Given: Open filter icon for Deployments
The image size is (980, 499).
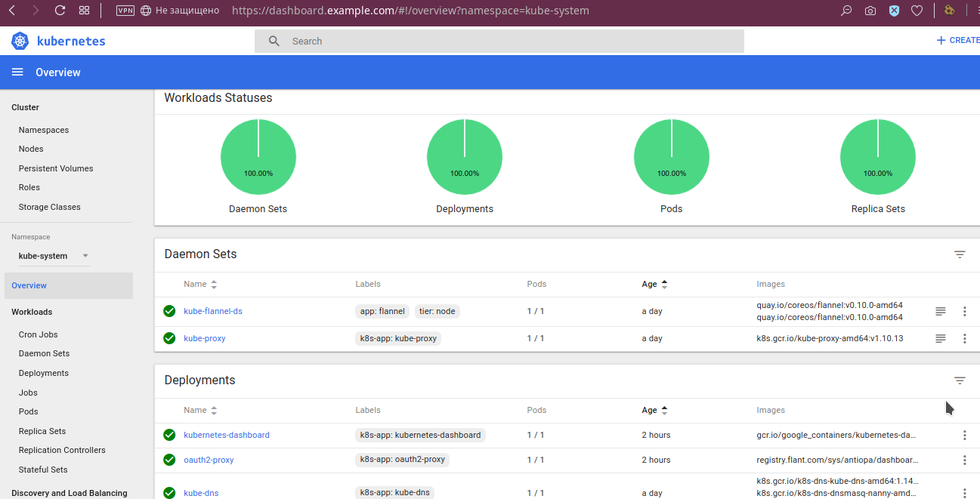Looking at the screenshot, I should 960,380.
